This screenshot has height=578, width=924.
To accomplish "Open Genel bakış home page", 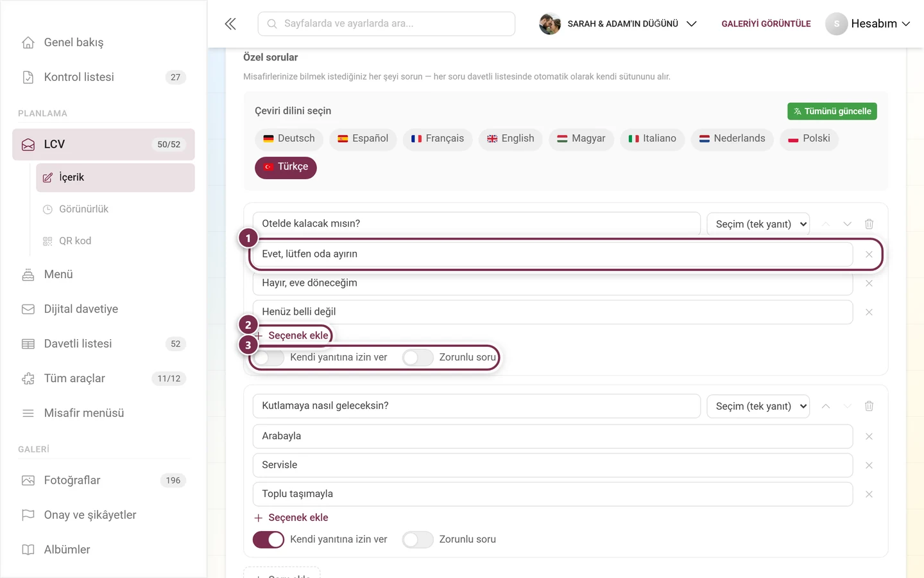I will pos(103,42).
